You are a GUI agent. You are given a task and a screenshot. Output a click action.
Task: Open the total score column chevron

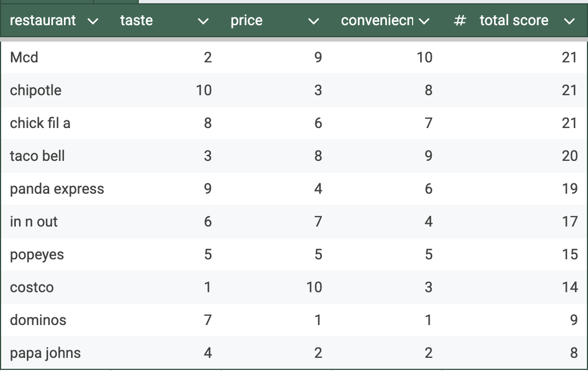(x=569, y=21)
